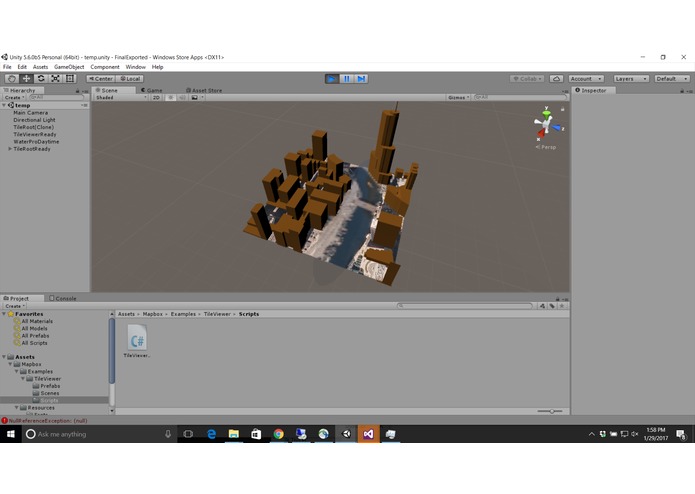Click the scene orientation gizmo
Image resolution: width=695 pixels, height=494 pixels.
pos(547,123)
